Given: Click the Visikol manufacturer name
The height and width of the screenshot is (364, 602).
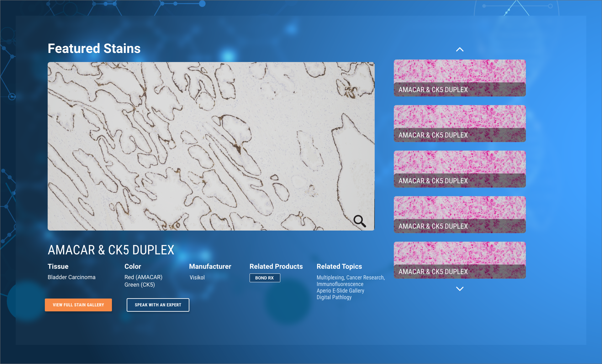Looking at the screenshot, I should [x=197, y=278].
